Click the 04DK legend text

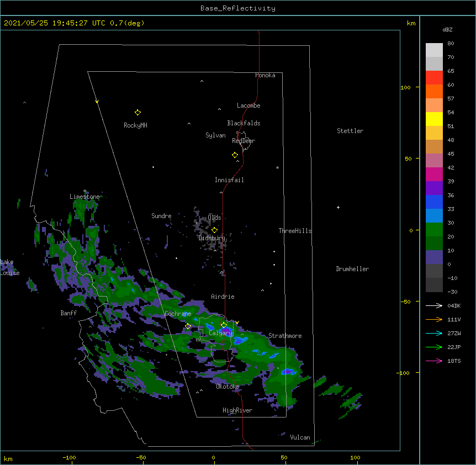(x=454, y=305)
